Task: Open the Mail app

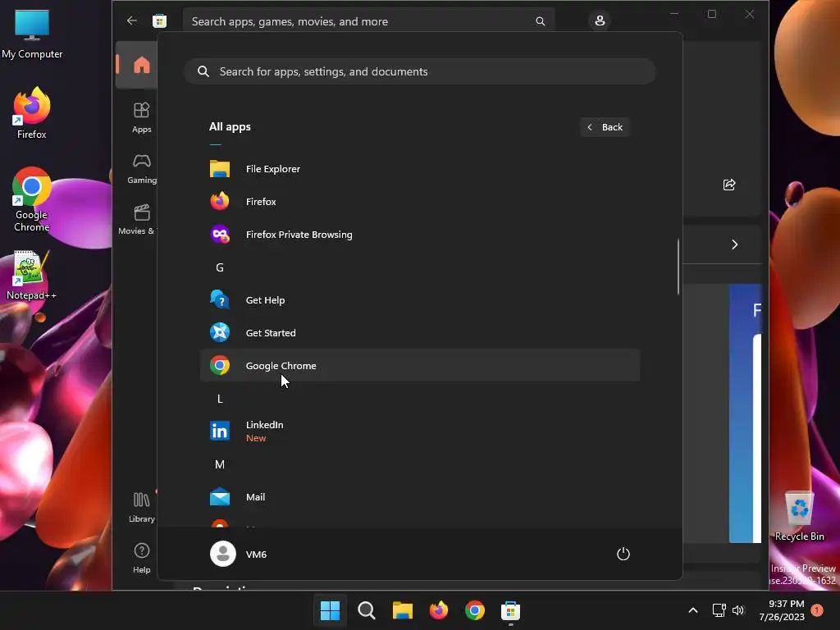Action: tap(420, 496)
